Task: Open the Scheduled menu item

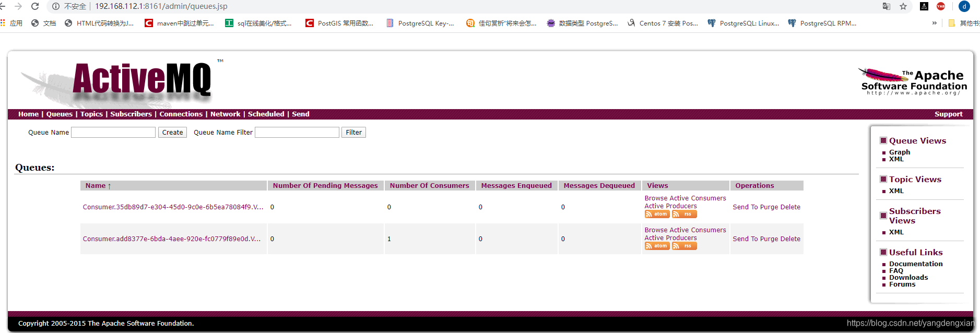Action: (266, 114)
